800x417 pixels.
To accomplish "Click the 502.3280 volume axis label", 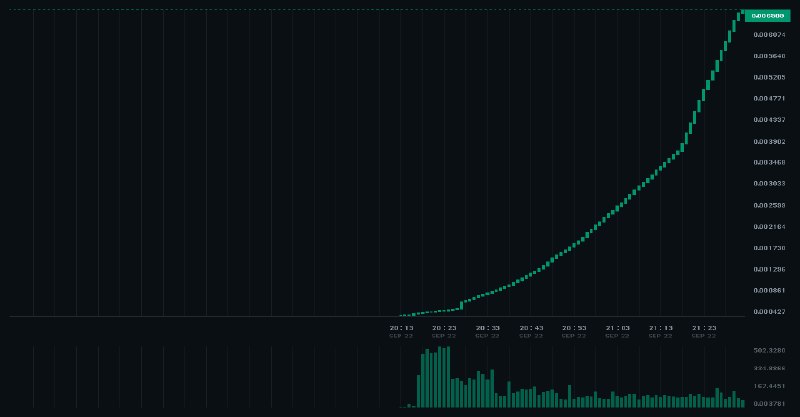I will [x=769, y=351].
